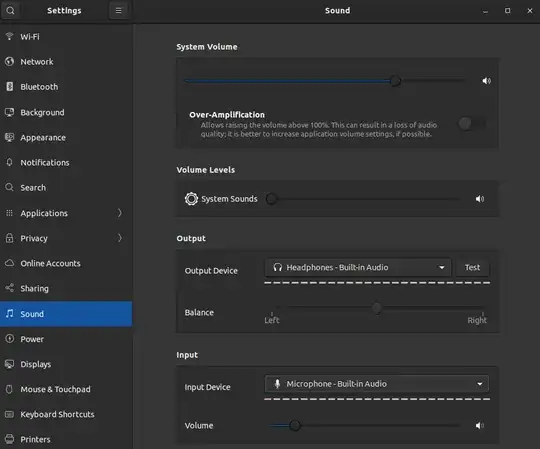Click the Online Accounts cloud icon

[x=10, y=263]
